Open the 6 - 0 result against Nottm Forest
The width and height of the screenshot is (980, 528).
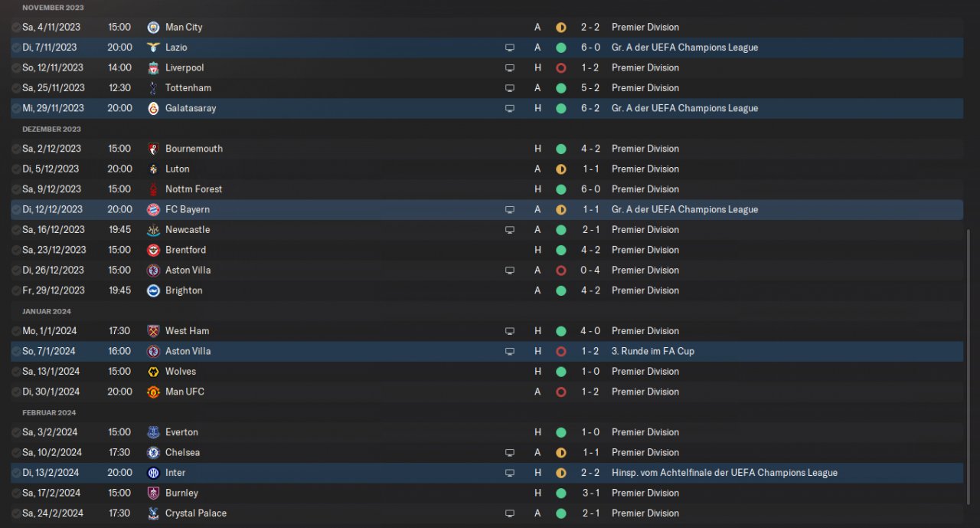590,189
